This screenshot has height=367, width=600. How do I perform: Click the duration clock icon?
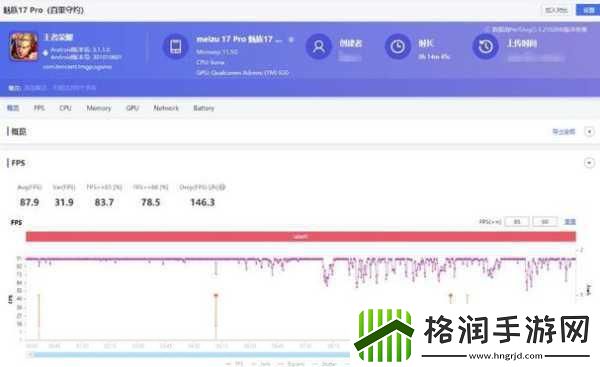pyautogui.click(x=397, y=47)
